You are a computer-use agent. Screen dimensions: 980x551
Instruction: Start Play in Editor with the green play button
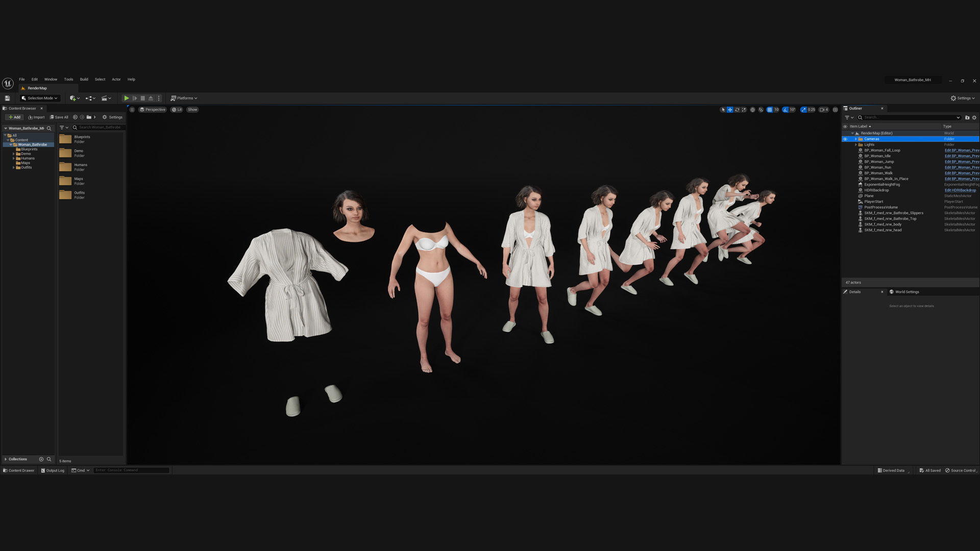click(126, 98)
